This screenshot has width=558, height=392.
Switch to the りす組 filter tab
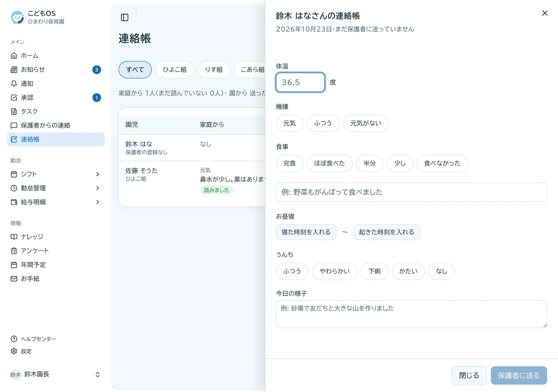(214, 70)
